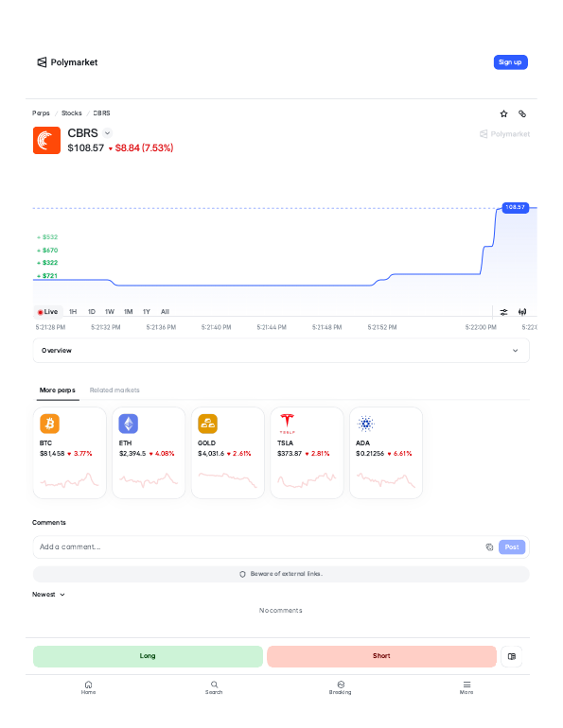The height and width of the screenshot is (728, 563).
Task: Open the TSLA perp card
Action: click(308, 453)
